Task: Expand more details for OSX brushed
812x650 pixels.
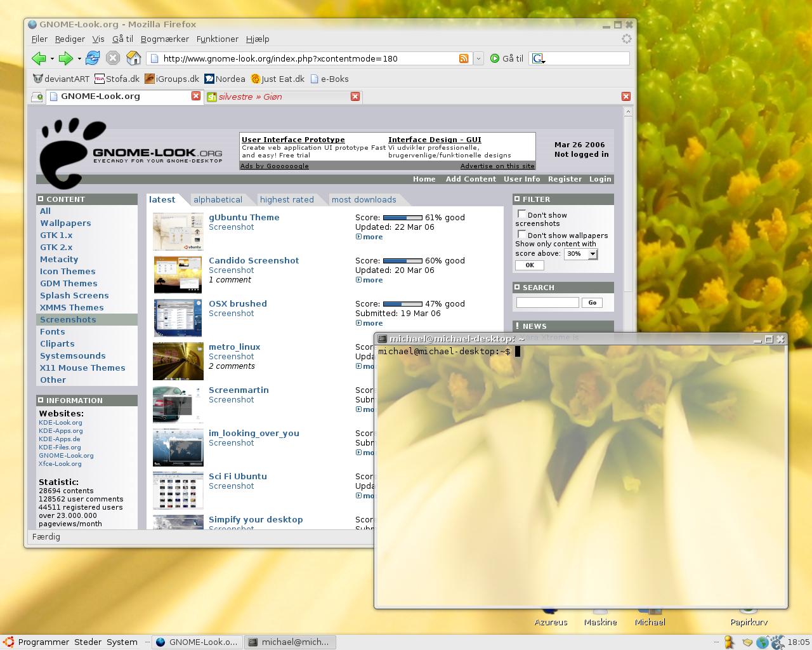Action: [369, 323]
